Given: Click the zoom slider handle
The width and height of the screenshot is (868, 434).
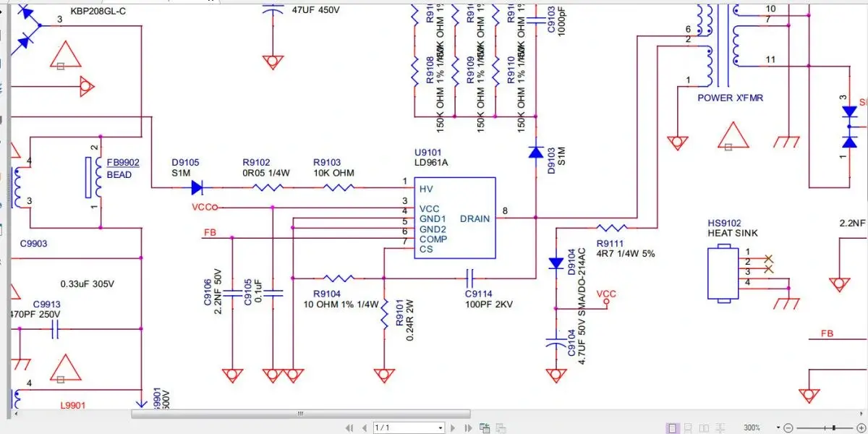Looking at the screenshot, I should (x=834, y=428).
